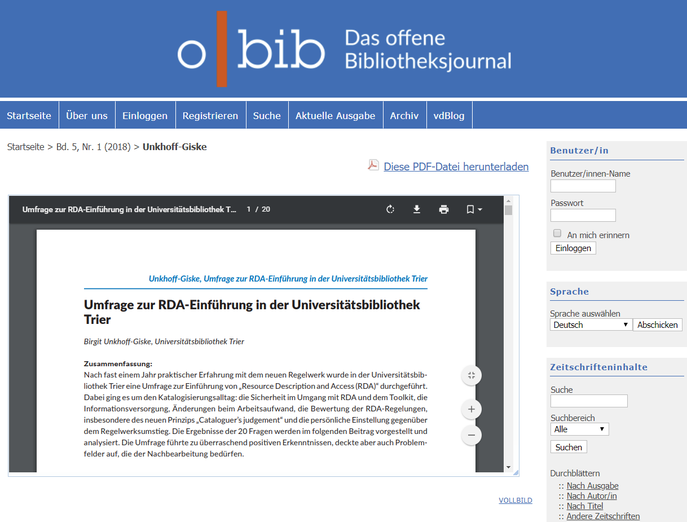This screenshot has width=687, height=522.
Task: Focus the Suche text field
Action: tap(589, 401)
